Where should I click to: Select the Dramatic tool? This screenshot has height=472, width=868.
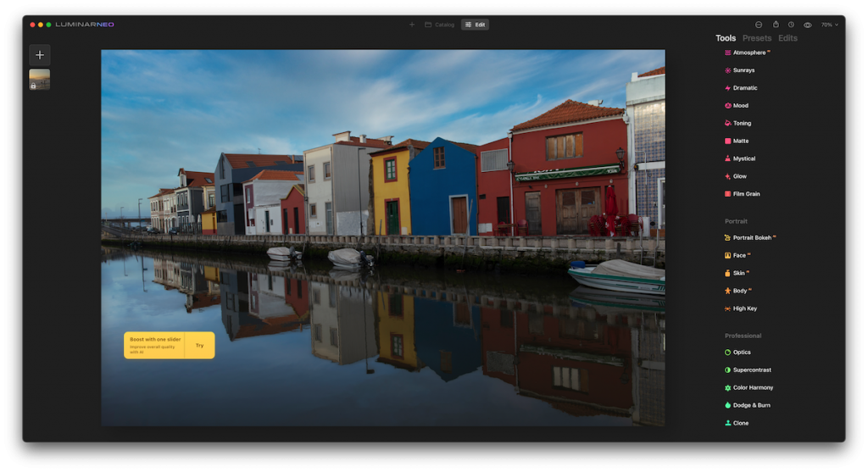[744, 88]
